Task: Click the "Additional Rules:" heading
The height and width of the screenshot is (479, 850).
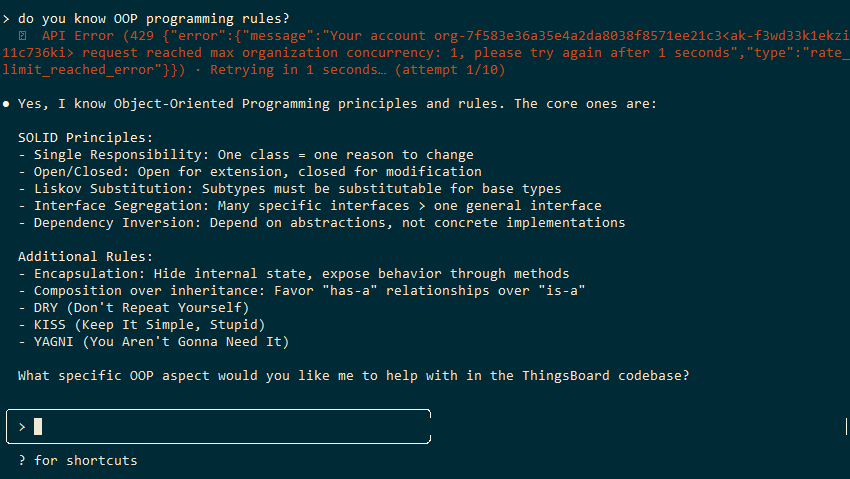Action: click(x=86, y=256)
